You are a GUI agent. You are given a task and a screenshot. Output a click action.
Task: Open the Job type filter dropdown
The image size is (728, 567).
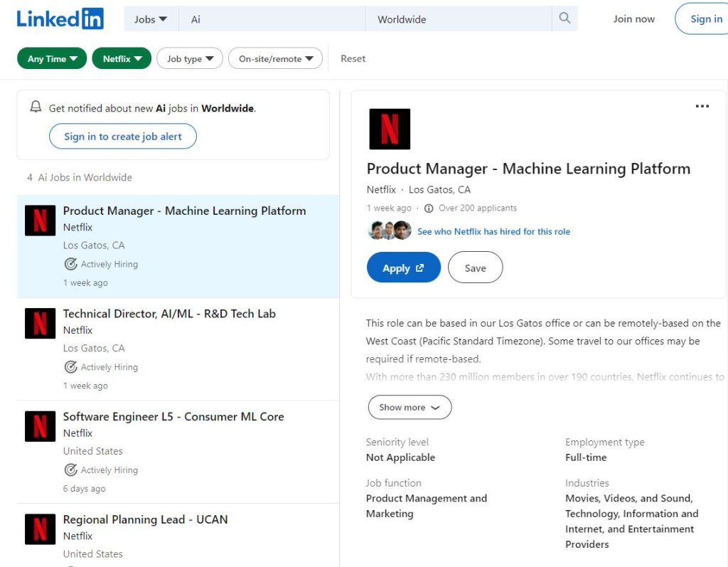pos(190,58)
